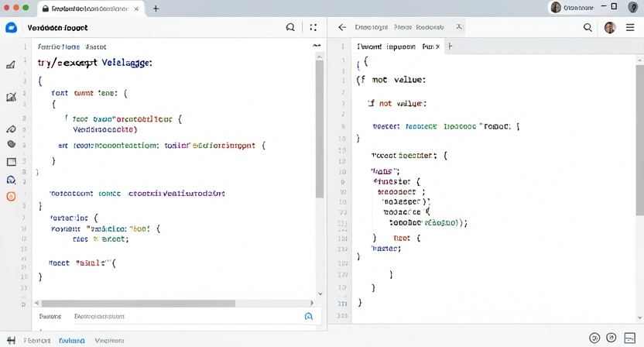Image resolution: width=644 pixels, height=347 pixels.
Task: Click the square layout icon in the bottom-right status bar
Action: pyautogui.click(x=629, y=338)
